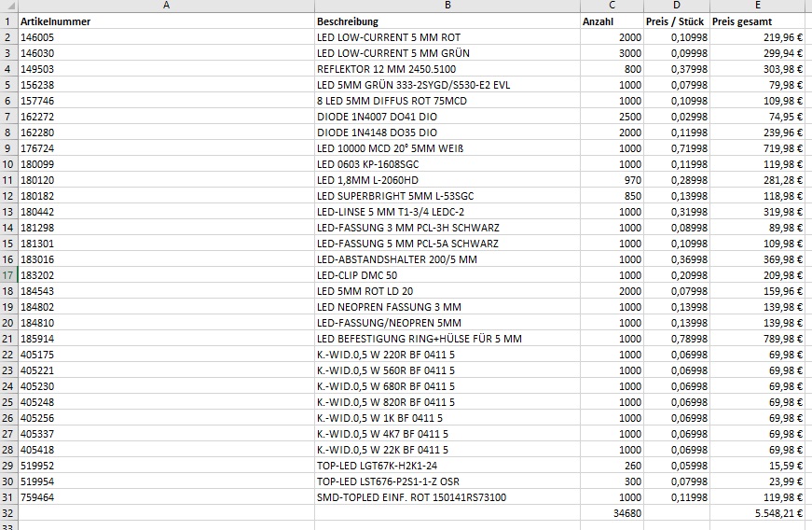Click description K.-WID.0,5 W 4K7 BF 0411 5
Image resolution: width=812 pixels, height=530 pixels.
(x=447, y=434)
